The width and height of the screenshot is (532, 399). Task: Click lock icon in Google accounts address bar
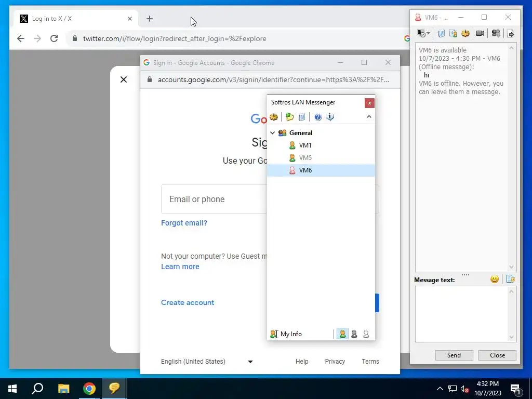tap(149, 79)
